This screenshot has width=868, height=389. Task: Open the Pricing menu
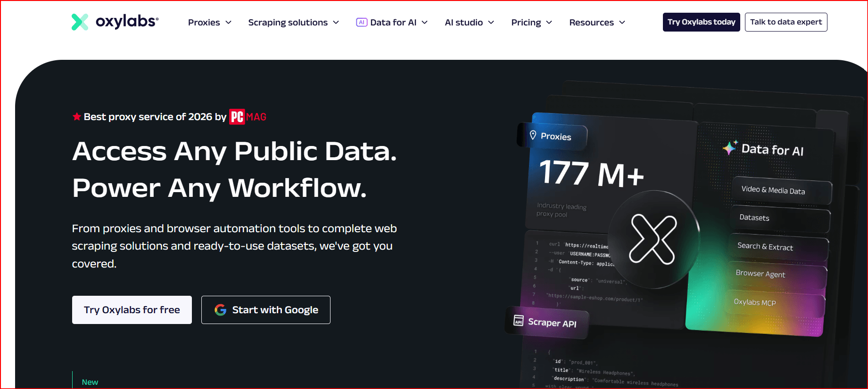click(531, 23)
